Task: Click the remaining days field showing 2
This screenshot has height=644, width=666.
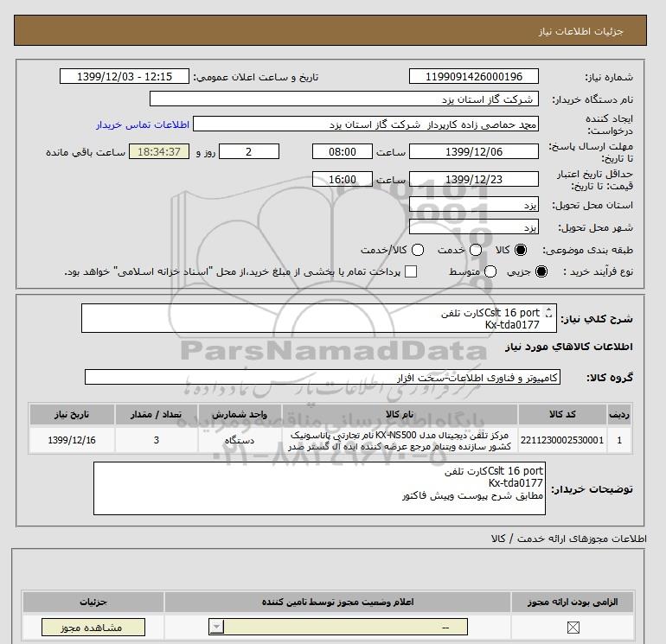Action: point(249,151)
